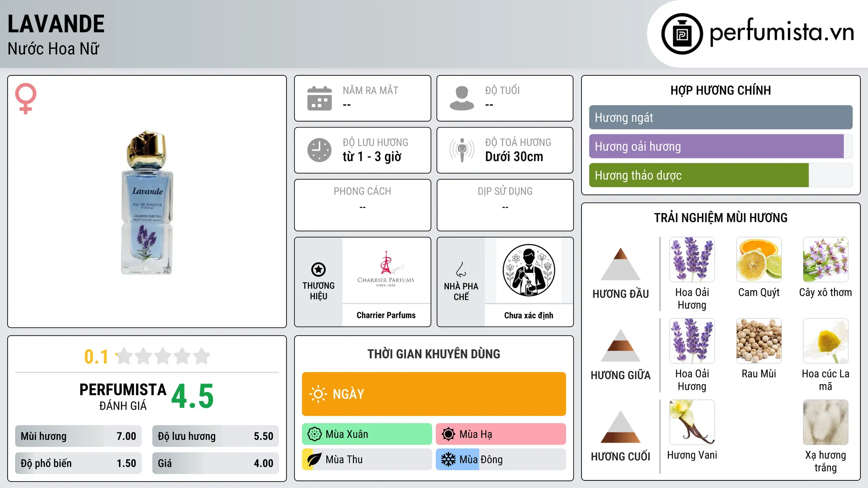Open the Charrier Parfums brand logo
Viewport: 868px width, 488px height.
386,270
